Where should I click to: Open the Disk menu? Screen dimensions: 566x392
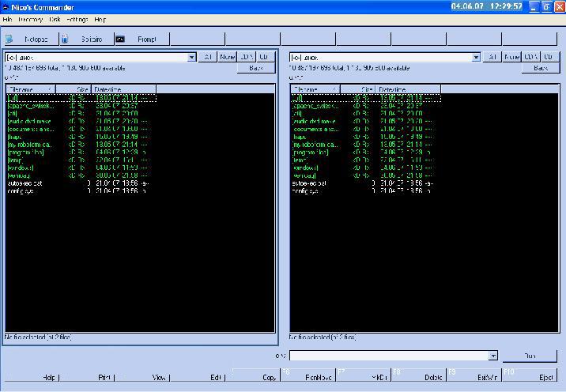[x=55, y=20]
